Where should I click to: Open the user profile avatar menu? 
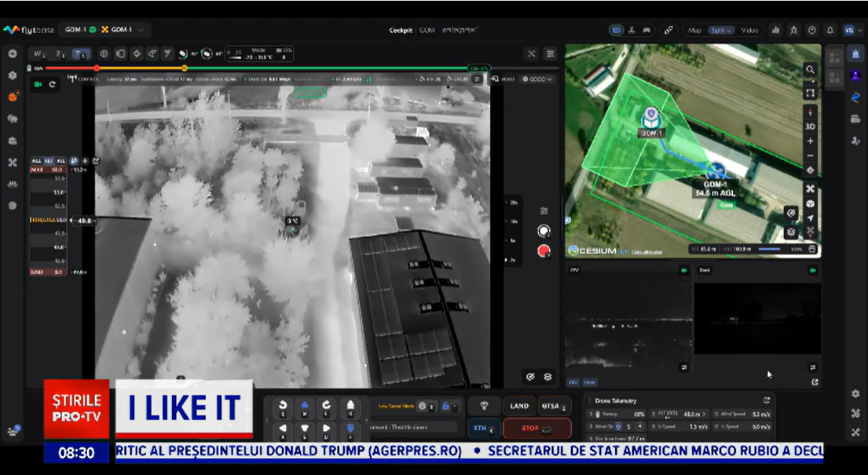click(849, 31)
